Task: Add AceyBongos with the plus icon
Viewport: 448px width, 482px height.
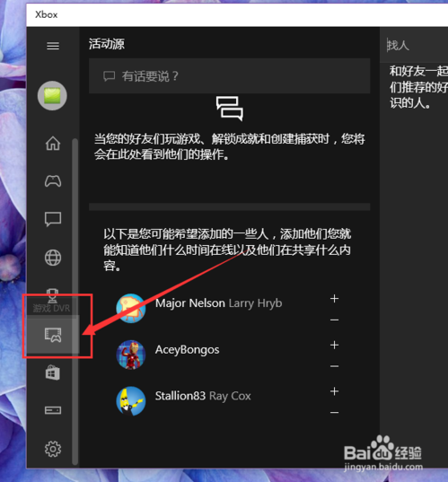Action: (334, 345)
